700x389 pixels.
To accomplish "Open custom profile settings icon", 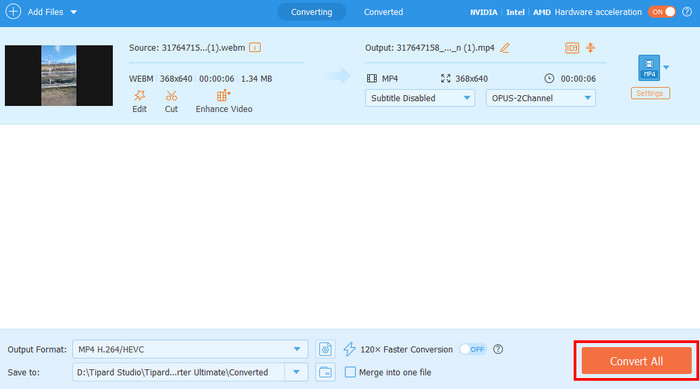I will [x=325, y=349].
